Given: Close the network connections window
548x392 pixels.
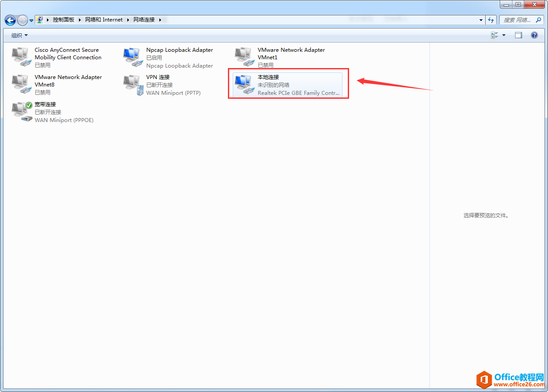Looking at the screenshot, I should coord(534,4).
